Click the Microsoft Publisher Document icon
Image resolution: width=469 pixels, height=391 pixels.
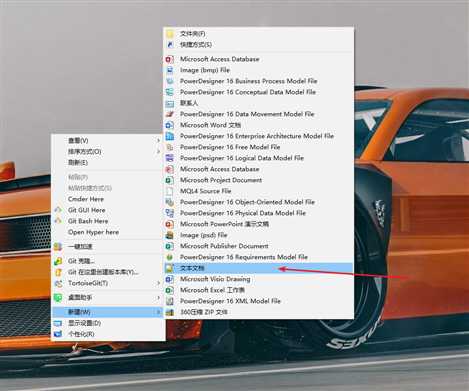pyautogui.click(x=169, y=246)
